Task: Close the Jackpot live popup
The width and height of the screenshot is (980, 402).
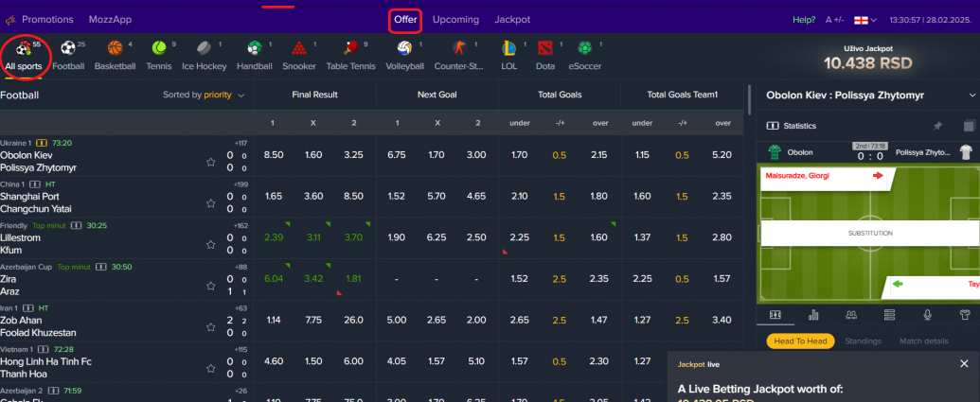Action: point(964,364)
